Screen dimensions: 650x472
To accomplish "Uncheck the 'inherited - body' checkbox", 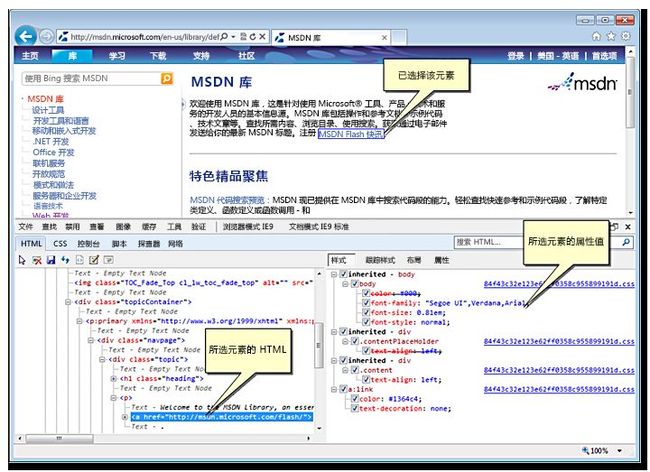I will 343,274.
